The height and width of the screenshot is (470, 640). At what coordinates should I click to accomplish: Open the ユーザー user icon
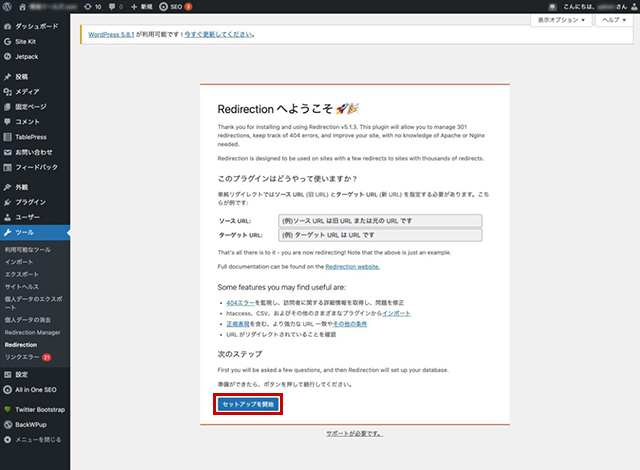click(x=7, y=217)
